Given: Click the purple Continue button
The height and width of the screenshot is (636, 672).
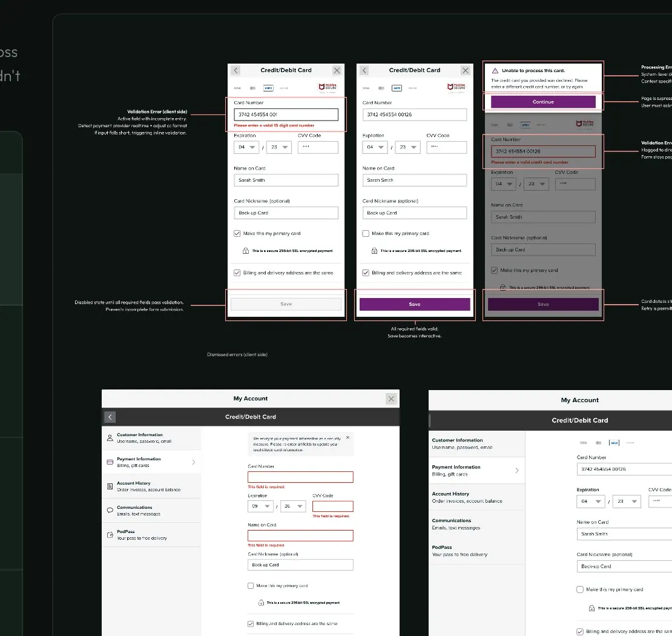Looking at the screenshot, I should click(x=543, y=102).
